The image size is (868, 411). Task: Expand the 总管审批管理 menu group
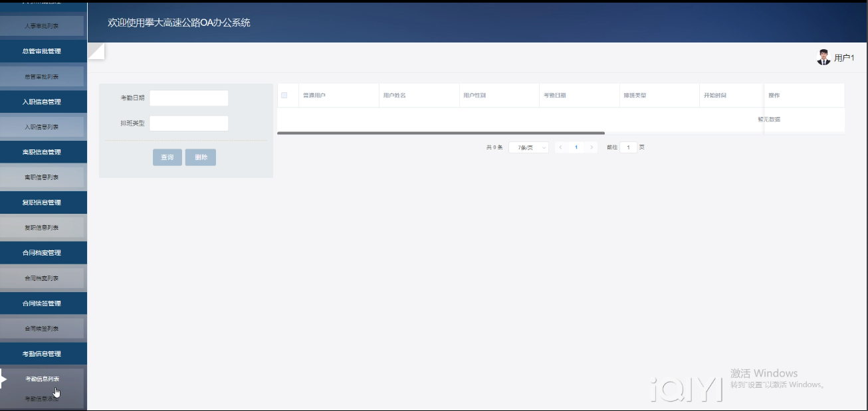click(x=42, y=51)
